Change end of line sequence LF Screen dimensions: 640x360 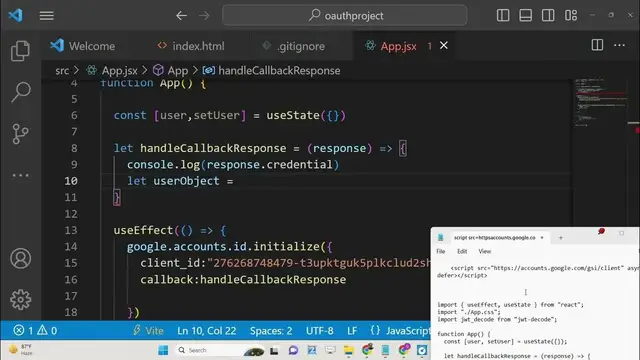pyautogui.click(x=352, y=330)
